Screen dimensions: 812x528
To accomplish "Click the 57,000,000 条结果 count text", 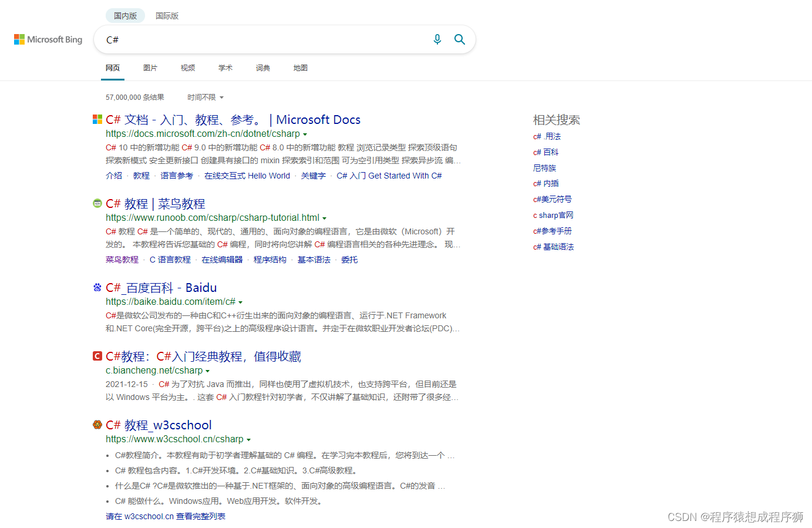I will 135,97.
